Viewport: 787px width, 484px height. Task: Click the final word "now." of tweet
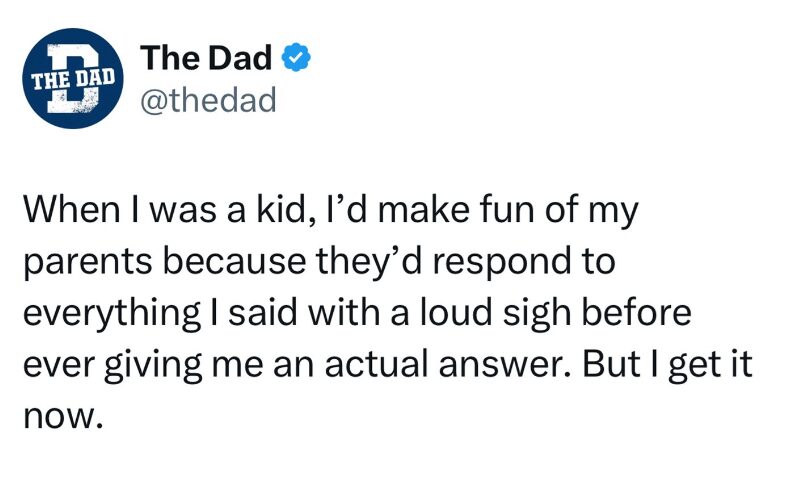click(x=62, y=414)
